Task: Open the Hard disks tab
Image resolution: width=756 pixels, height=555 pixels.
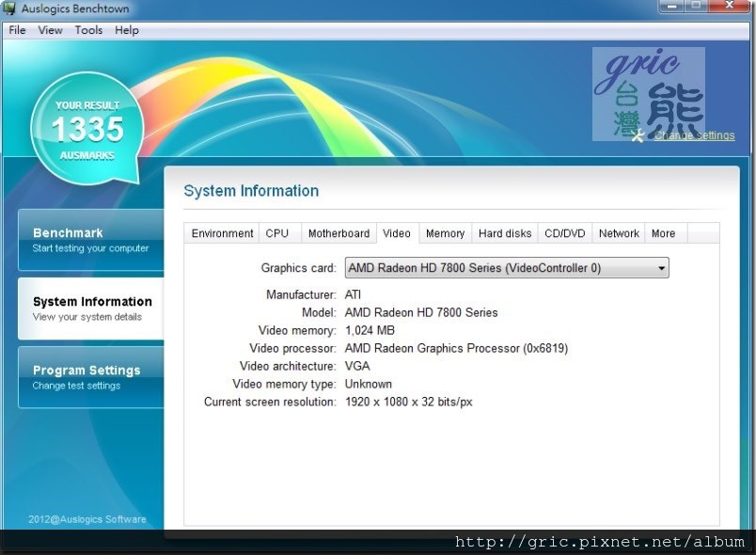Action: click(505, 233)
